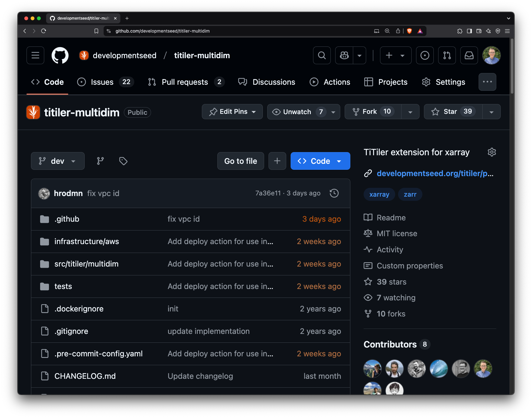Open the notifications inbox icon
This screenshot has width=532, height=418.
point(469,55)
